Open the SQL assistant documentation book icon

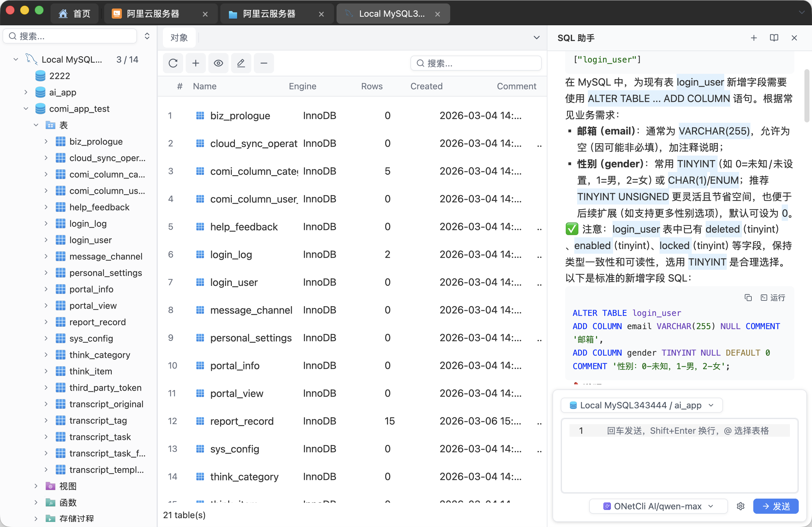click(x=774, y=38)
